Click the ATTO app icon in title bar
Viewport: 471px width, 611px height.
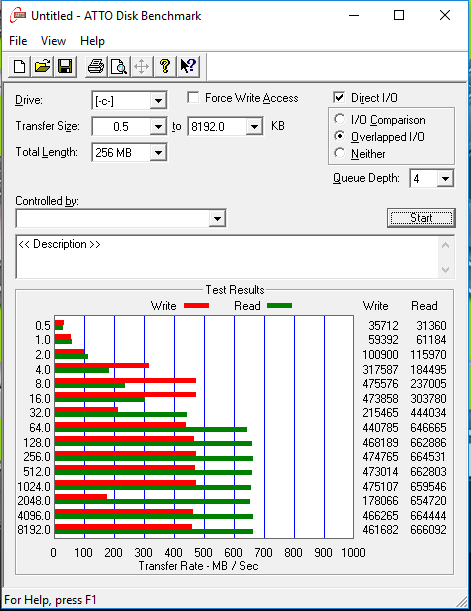coord(18,16)
